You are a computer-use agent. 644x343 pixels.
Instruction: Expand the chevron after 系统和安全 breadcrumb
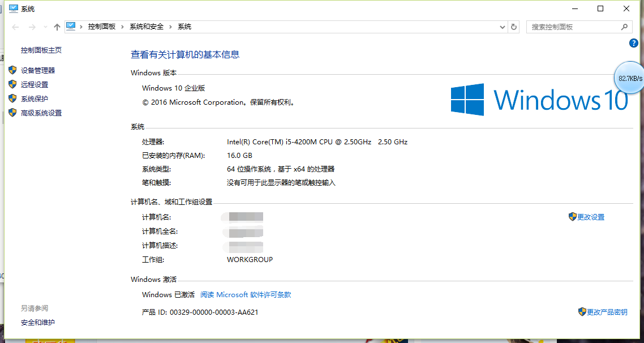pyautogui.click(x=170, y=27)
